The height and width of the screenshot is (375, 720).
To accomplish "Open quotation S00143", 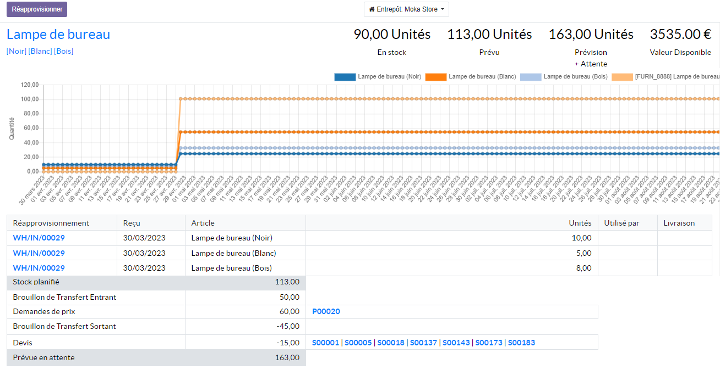I will (x=456, y=342).
